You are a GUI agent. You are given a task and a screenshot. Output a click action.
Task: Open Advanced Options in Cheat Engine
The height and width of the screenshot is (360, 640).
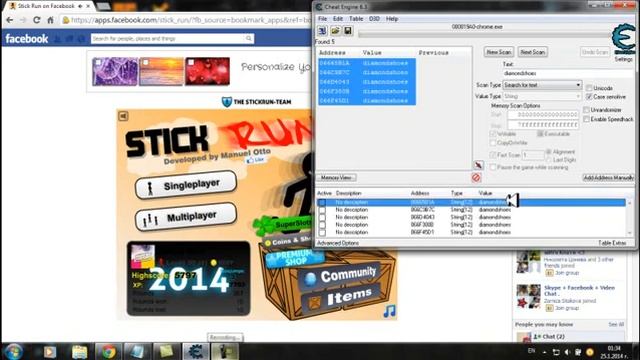pyautogui.click(x=338, y=243)
